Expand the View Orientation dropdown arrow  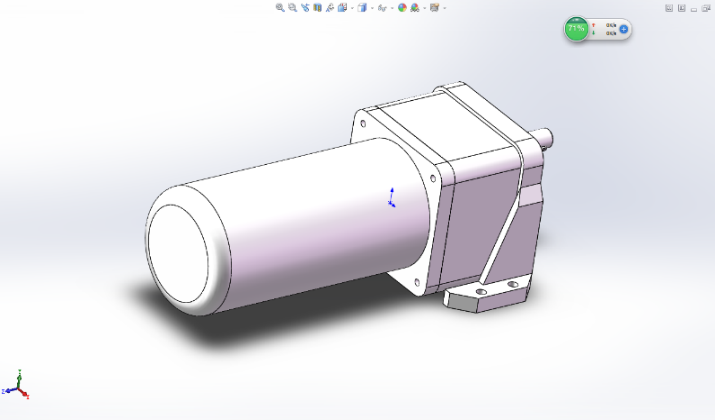tap(352, 8)
